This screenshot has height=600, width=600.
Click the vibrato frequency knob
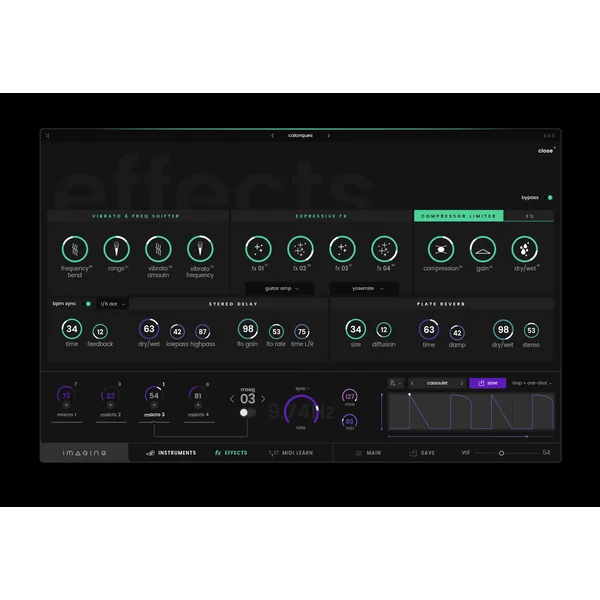click(x=200, y=249)
